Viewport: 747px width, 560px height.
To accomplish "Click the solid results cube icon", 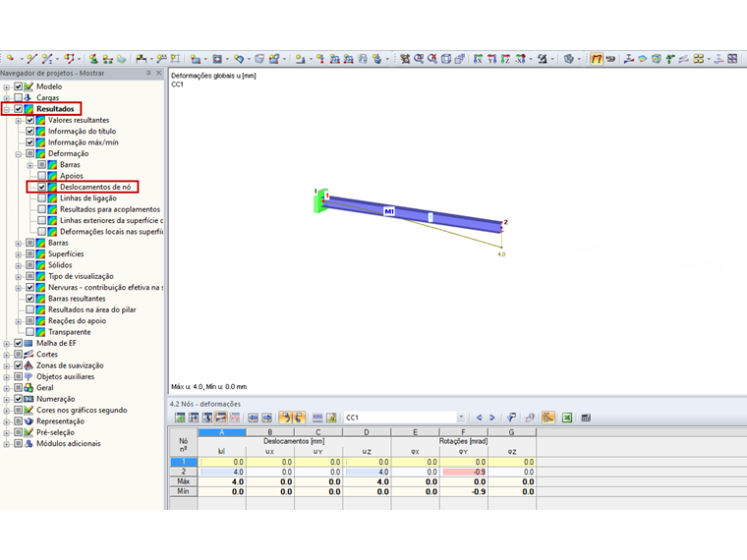I will click(657, 59).
